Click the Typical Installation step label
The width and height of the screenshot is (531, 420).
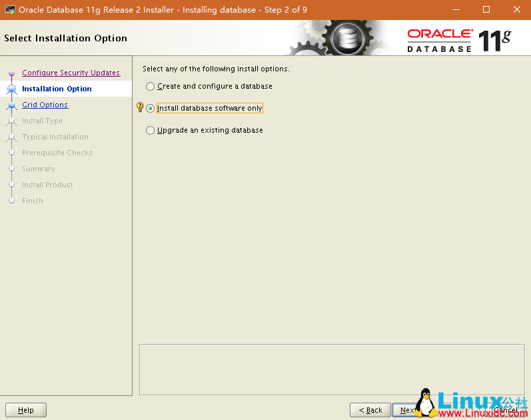coord(55,137)
